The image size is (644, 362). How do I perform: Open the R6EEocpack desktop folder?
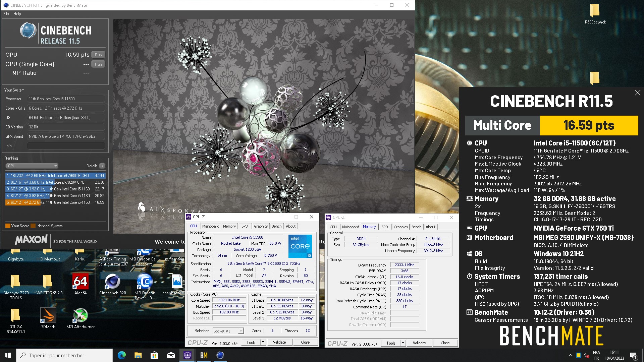(x=595, y=14)
